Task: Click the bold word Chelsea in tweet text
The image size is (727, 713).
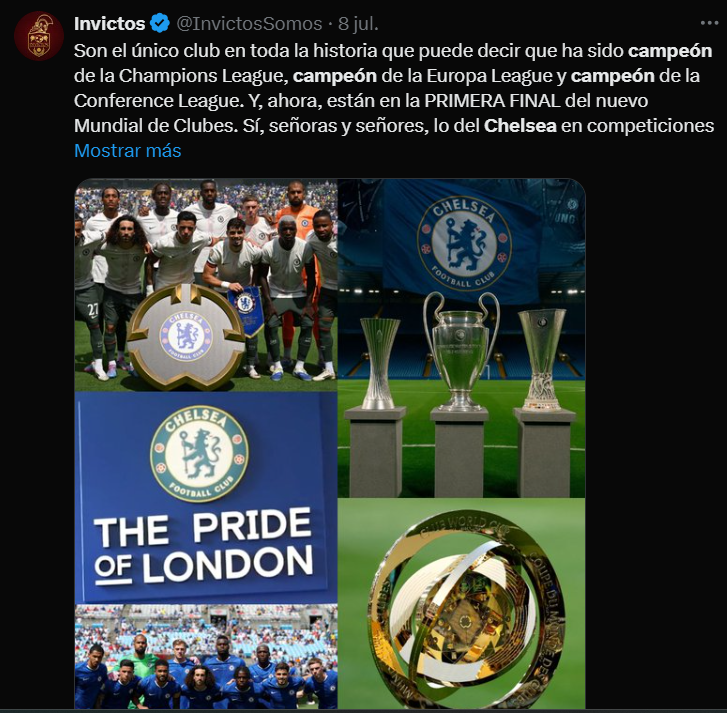Action: coord(520,126)
